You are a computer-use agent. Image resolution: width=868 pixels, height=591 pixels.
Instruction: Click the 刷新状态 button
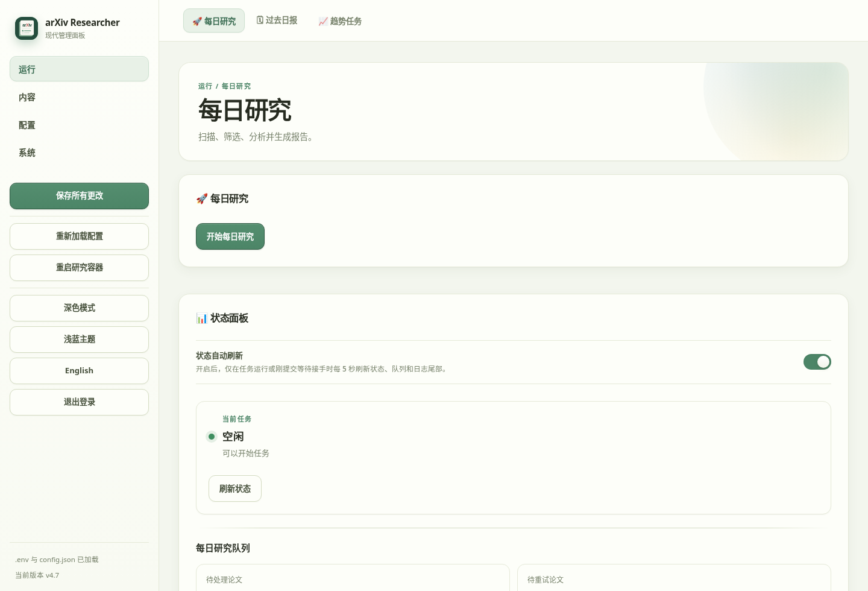235,488
